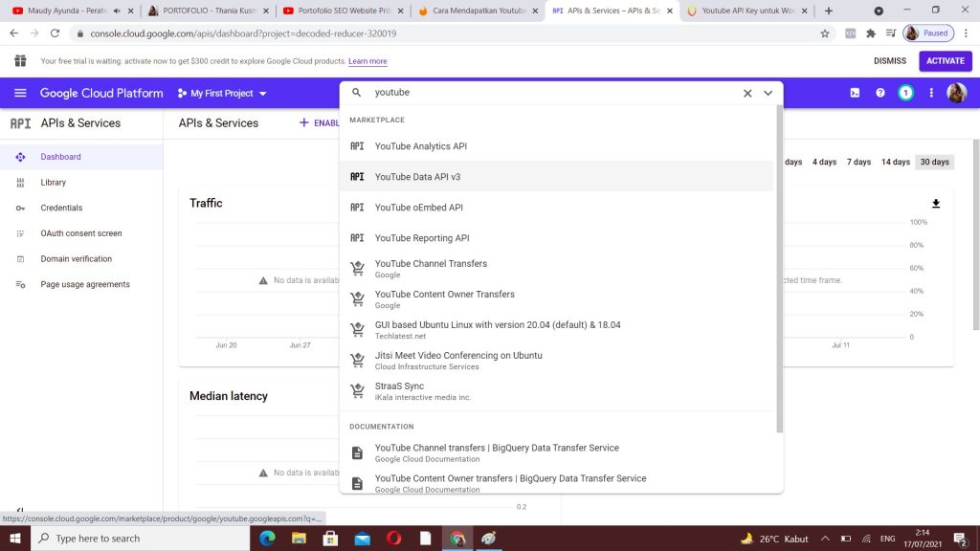
Task: Select the 30 days time range
Action: tap(934, 162)
